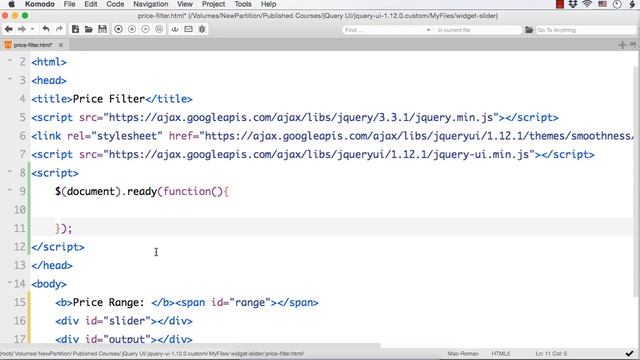This screenshot has width=640, height=360.
Task: Collapse the fold at line 9 function
Action: pyautogui.click(x=9, y=190)
